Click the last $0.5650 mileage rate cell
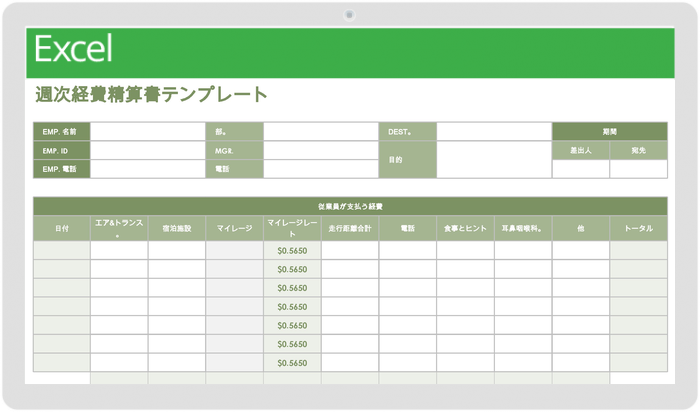This screenshot has height=412, width=700. (x=292, y=363)
